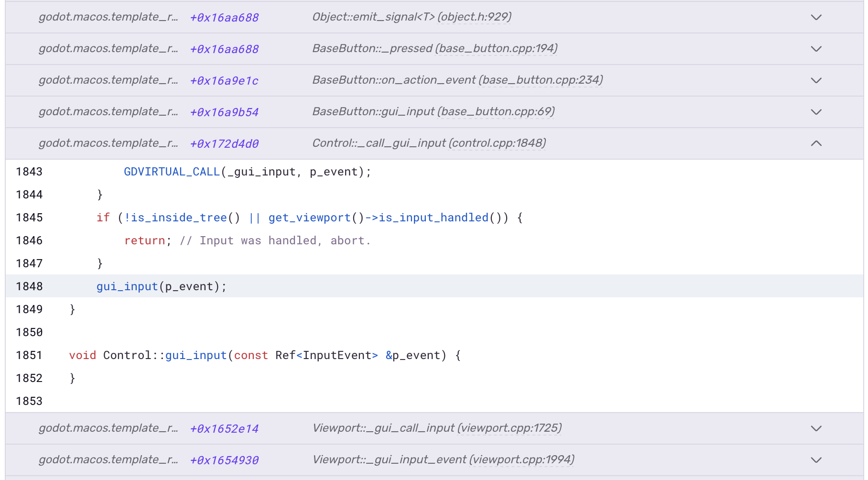
Task: Expand the Viewport::_gui_call_input frame chevron
Action: pyautogui.click(x=816, y=428)
